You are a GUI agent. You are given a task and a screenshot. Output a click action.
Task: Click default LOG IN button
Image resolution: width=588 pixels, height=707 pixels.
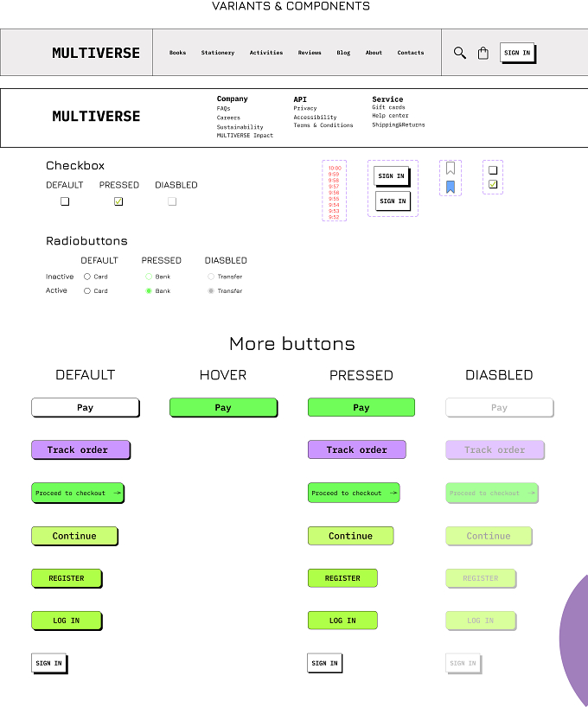67,621
